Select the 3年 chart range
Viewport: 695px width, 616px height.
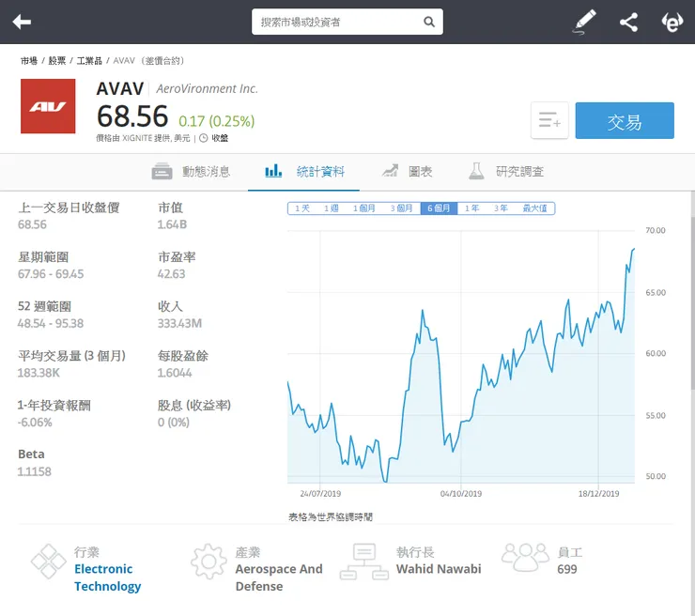coord(501,208)
